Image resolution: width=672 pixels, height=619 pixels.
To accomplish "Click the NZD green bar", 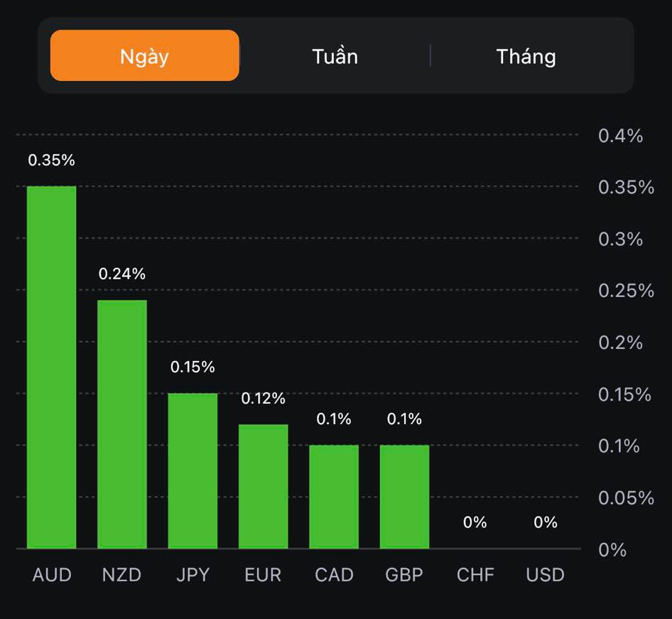I will pyautogui.click(x=122, y=424).
